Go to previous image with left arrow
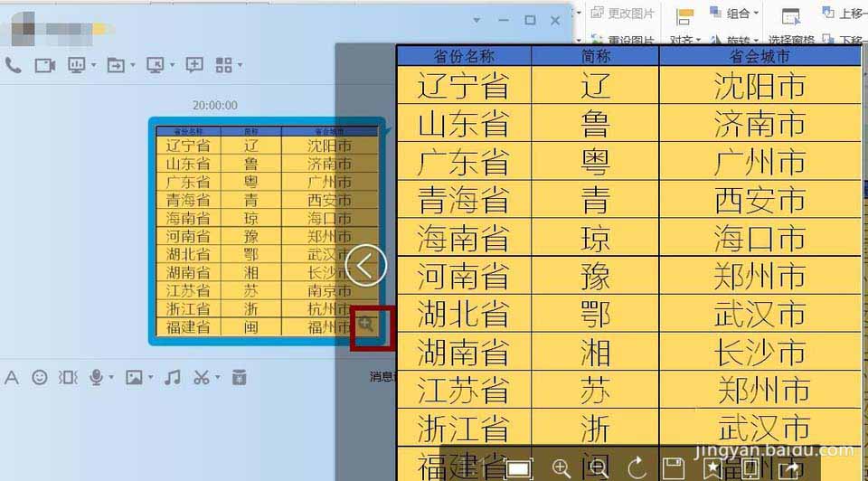The height and width of the screenshot is (481, 868). (x=365, y=265)
